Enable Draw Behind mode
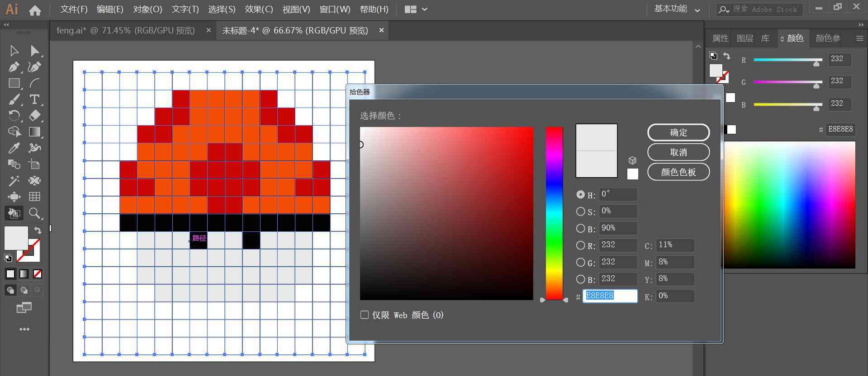Viewport: 868px width, 376px height. point(24,290)
